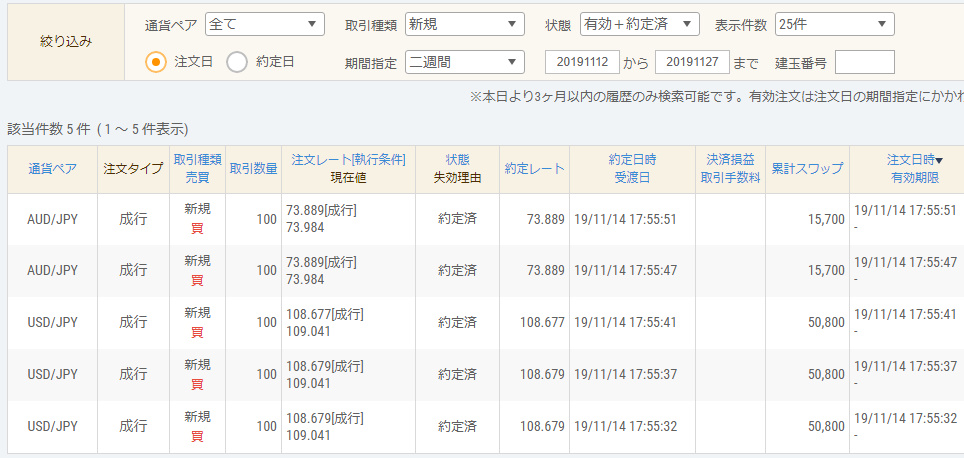
Task: Click the 絞り込み filter label
Action: tap(66, 42)
